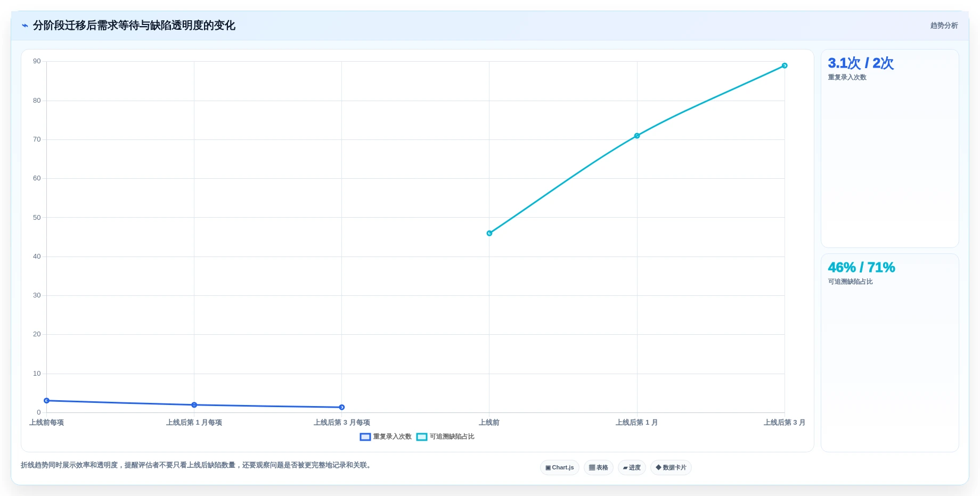Viewport: 980px width, 496px height.
Task: Click the Chart.js tag
Action: point(560,468)
